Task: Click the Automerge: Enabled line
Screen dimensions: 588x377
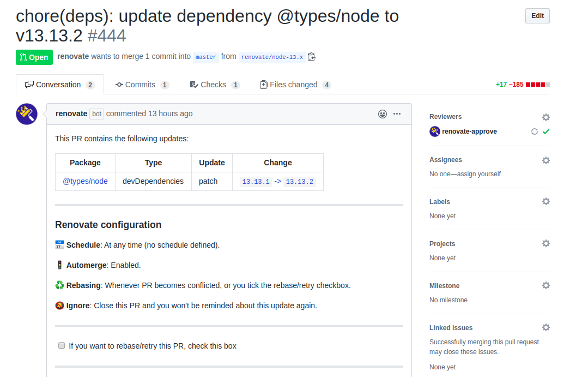Action: (x=98, y=265)
